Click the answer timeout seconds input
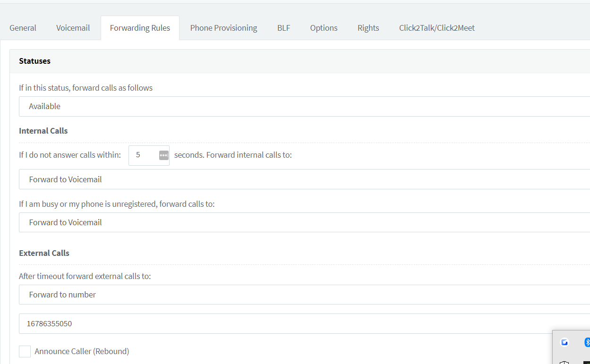The width and height of the screenshot is (590, 364). pyautogui.click(x=143, y=155)
